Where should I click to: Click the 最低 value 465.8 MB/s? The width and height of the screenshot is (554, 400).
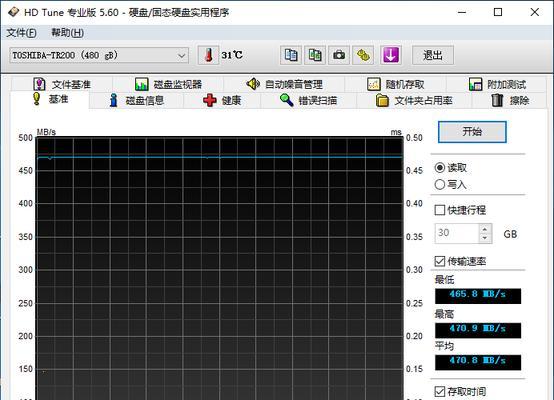point(478,296)
